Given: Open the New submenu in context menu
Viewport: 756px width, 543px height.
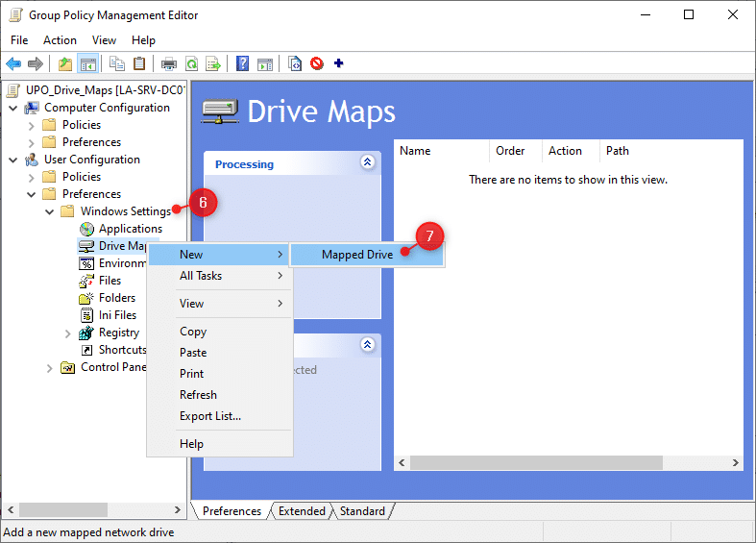Looking at the screenshot, I should (220, 255).
